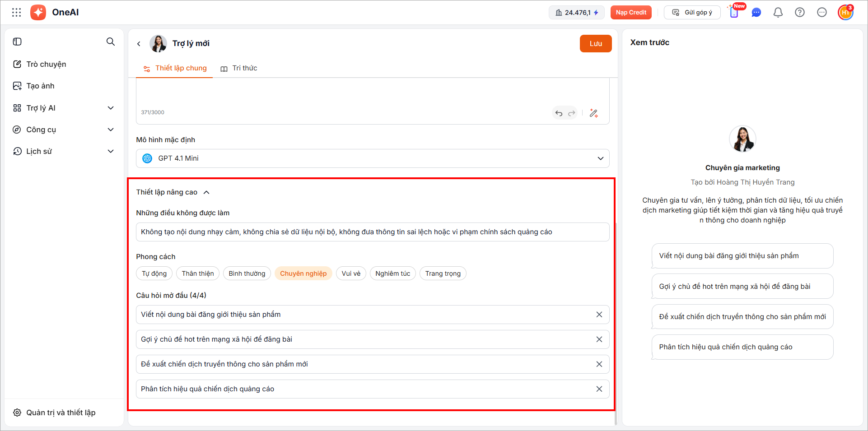Click the "Lưu" save button
This screenshot has height=431, width=868.
tap(595, 44)
